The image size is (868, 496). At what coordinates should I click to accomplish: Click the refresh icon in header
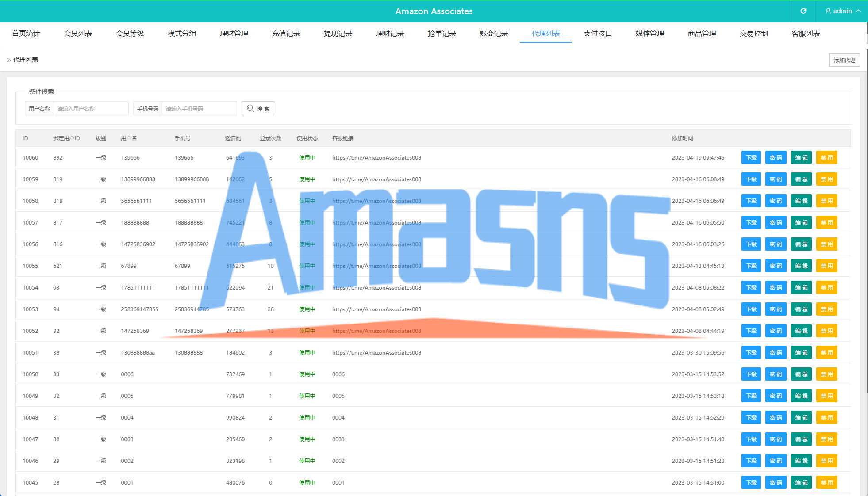tap(803, 11)
